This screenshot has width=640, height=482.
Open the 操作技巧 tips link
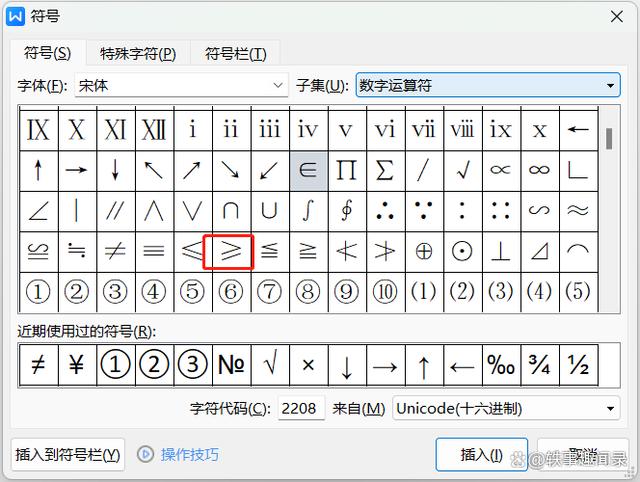pos(190,454)
